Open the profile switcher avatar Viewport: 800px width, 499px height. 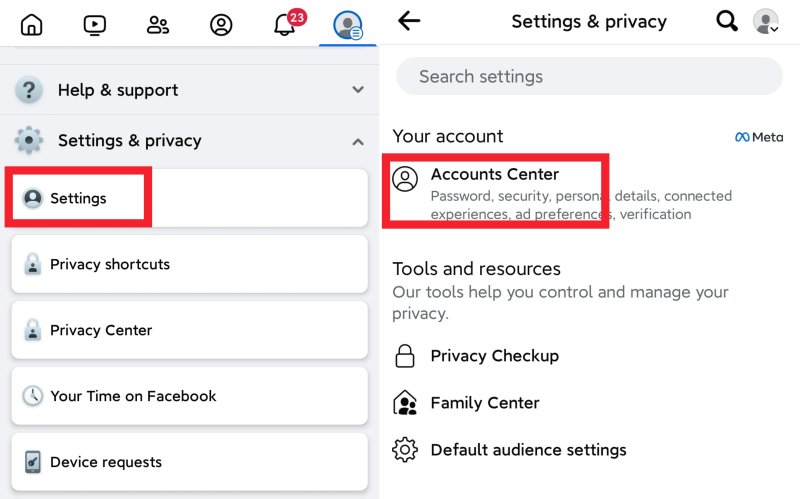(x=766, y=21)
